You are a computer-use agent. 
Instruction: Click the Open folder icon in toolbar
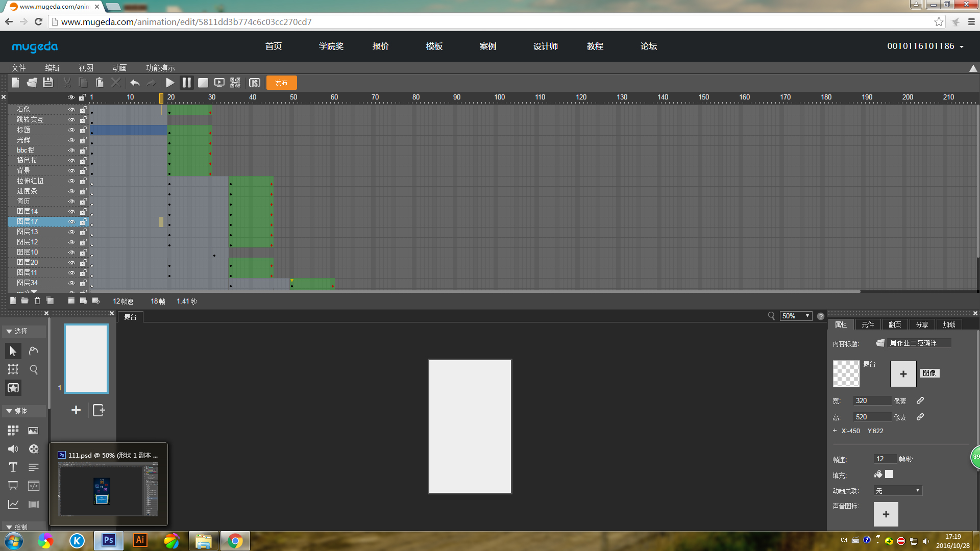click(32, 83)
